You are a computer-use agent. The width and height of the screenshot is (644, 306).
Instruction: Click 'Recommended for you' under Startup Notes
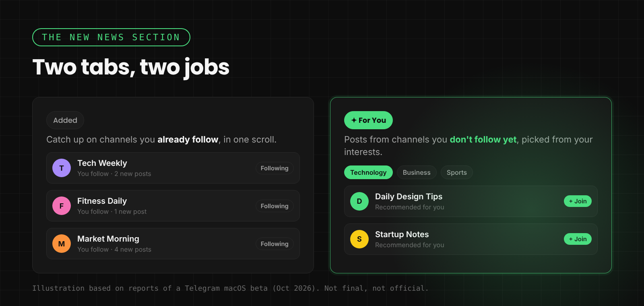410,245
